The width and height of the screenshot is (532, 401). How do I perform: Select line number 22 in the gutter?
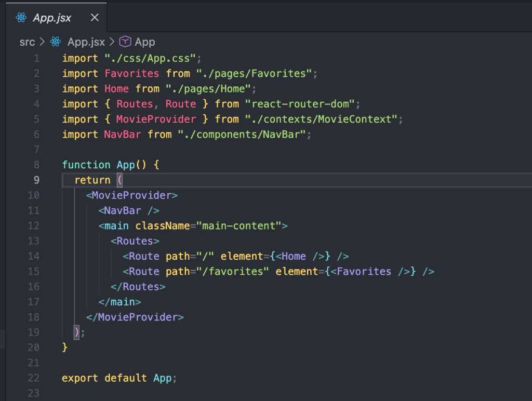point(33,378)
